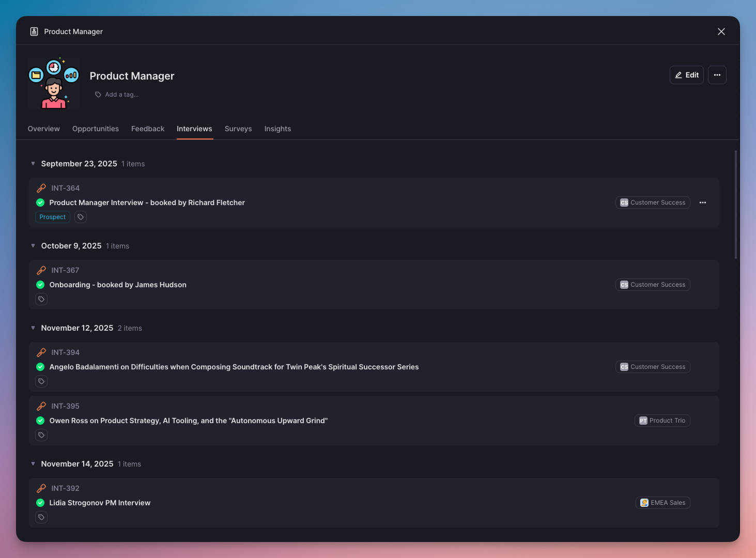756x558 pixels.
Task: Click the link icon beside INT-364
Action: pyautogui.click(x=41, y=188)
